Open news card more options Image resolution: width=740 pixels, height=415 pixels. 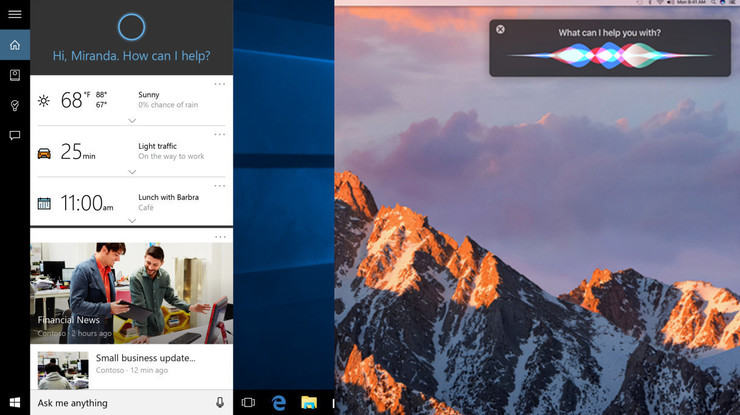tap(220, 237)
